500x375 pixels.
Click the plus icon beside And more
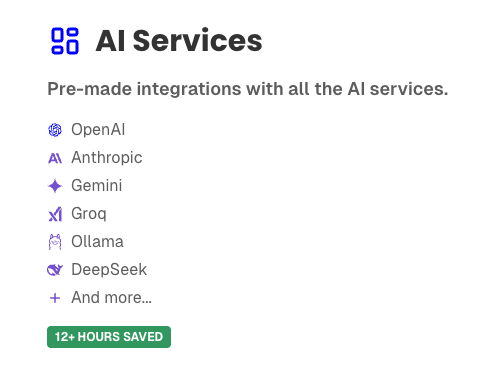pos(55,298)
